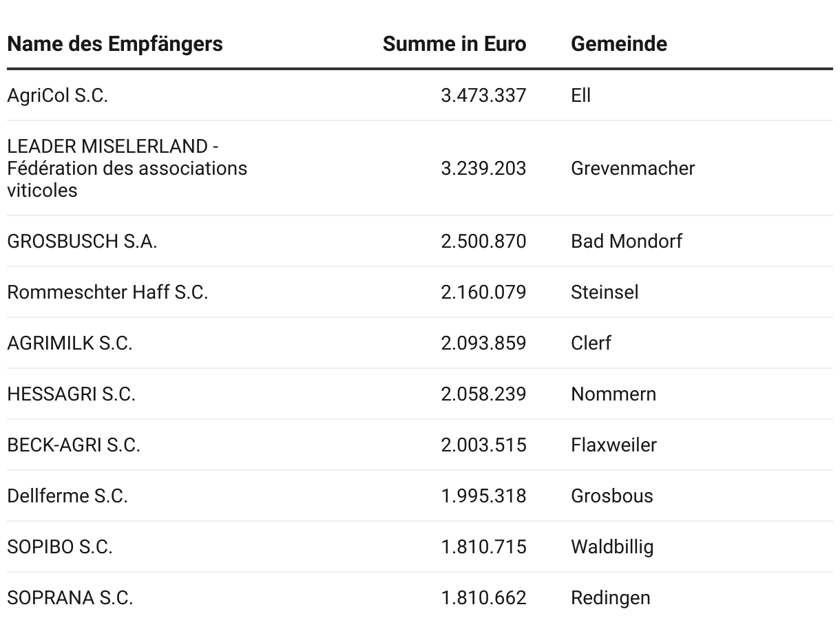
Task: Select the Redingen municipality entry
Action: 610,598
